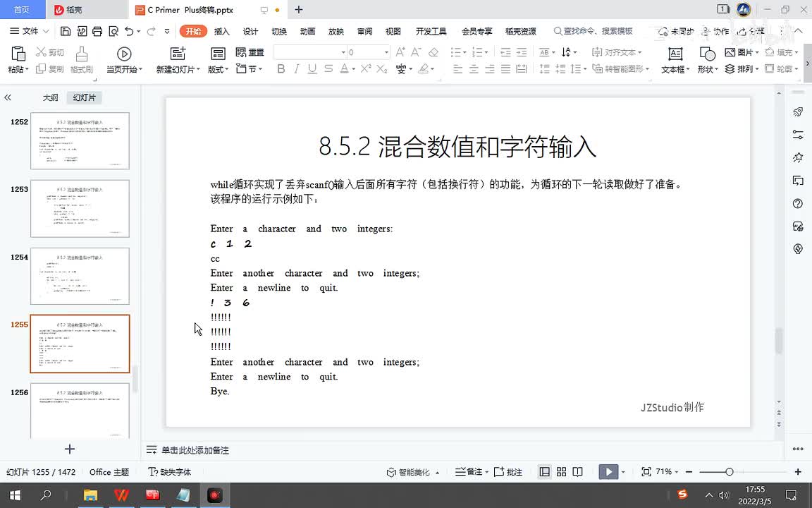The image size is (812, 508).
Task: Toggle Bold formatting
Action: [x=281, y=68]
